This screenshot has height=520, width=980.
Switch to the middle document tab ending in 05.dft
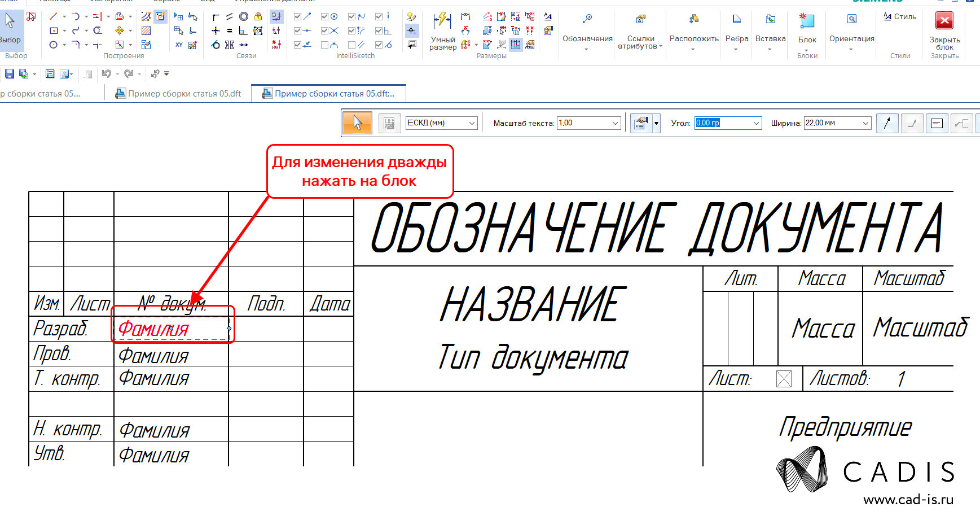pyautogui.click(x=178, y=94)
